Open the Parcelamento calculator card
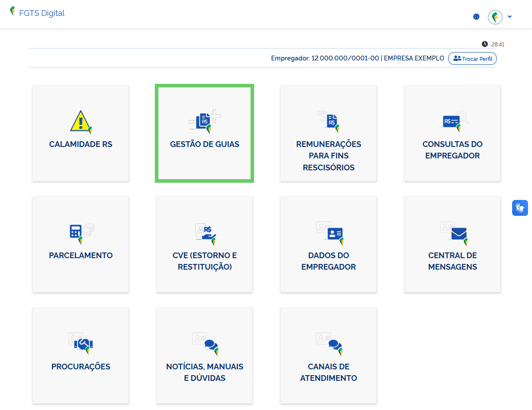The width and height of the screenshot is (532, 410). [x=81, y=244]
